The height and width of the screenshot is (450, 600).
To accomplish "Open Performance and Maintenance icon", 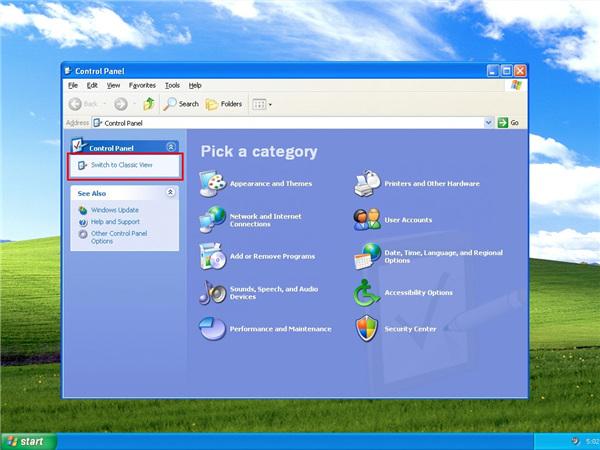I will [x=213, y=328].
